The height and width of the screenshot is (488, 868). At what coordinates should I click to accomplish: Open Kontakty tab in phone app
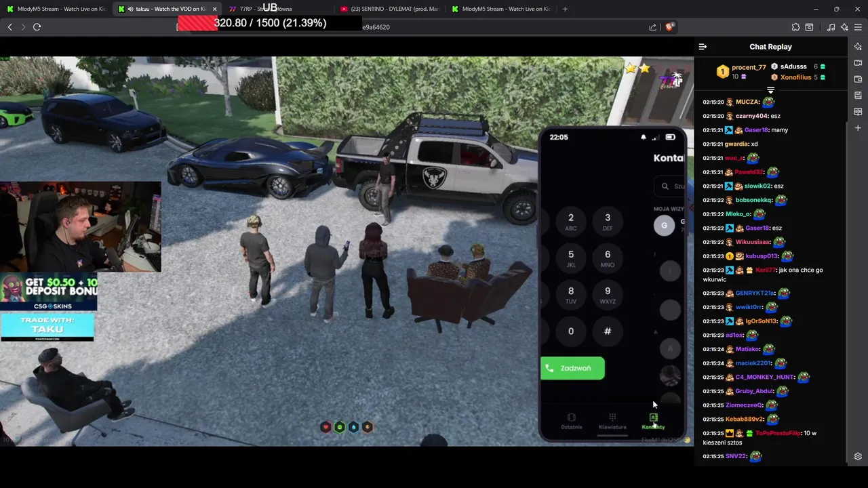coord(654,422)
